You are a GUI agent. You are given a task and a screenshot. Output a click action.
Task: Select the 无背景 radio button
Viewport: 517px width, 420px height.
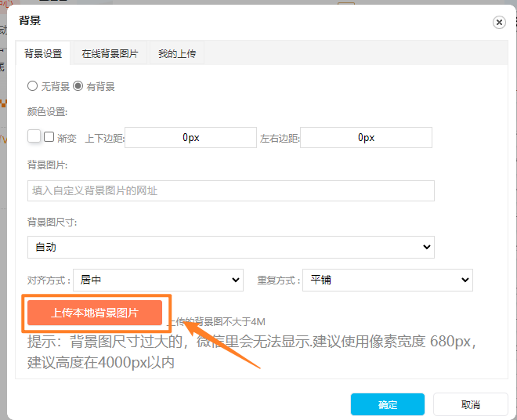click(x=32, y=86)
